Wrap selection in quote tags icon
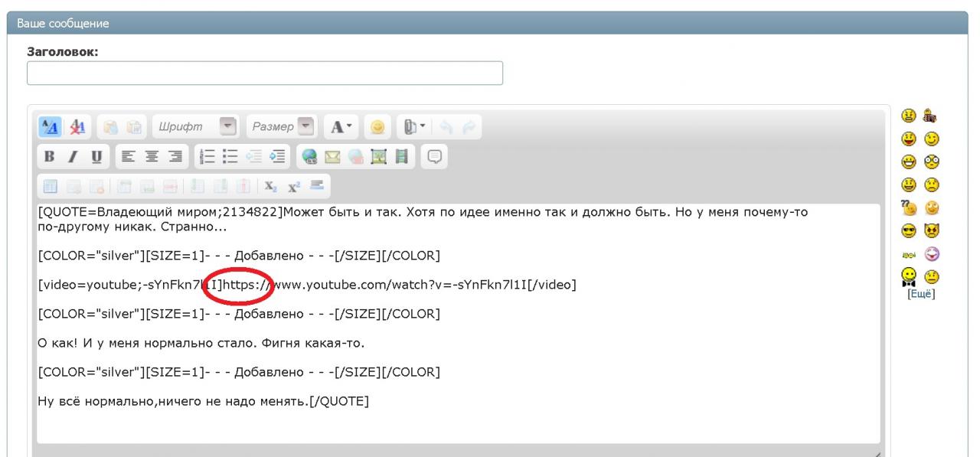The height and width of the screenshot is (457, 980). [436, 156]
